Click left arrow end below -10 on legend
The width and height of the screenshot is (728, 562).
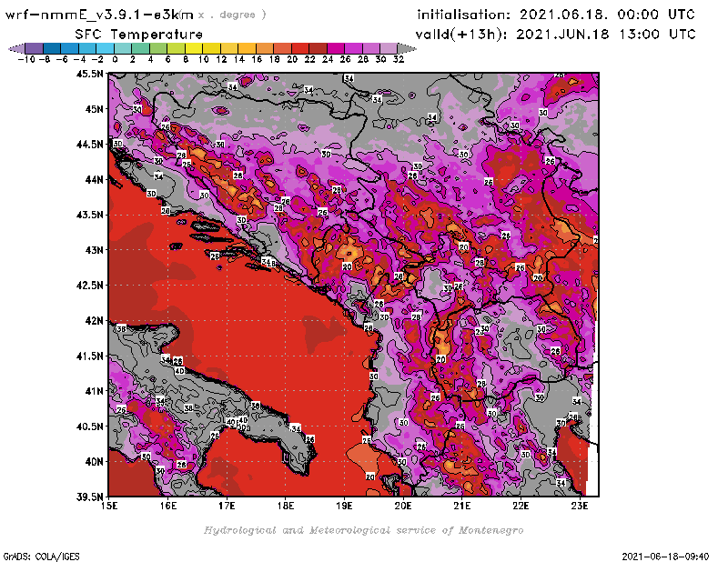click(16, 48)
